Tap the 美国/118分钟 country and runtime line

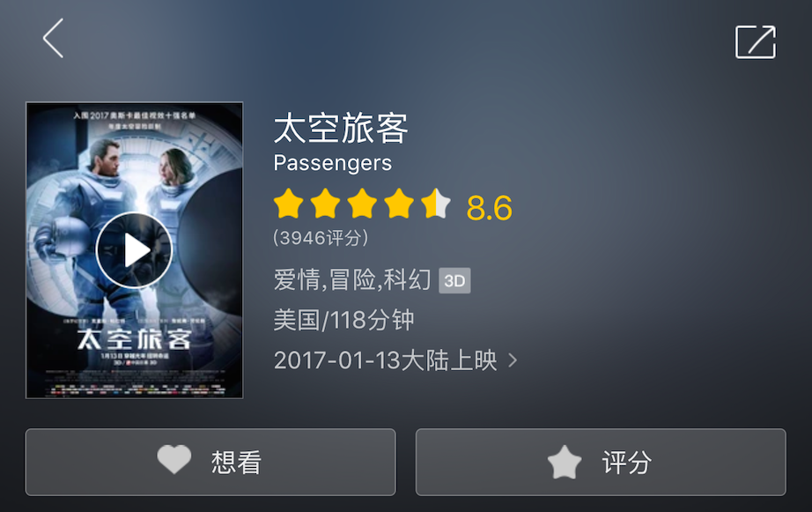coord(343,320)
